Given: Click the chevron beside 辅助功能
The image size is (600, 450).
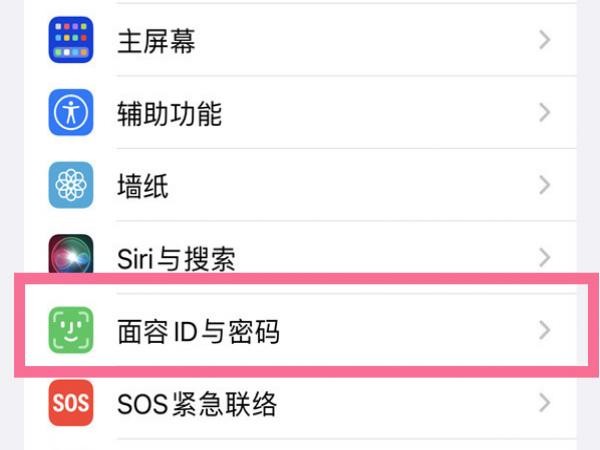Looking at the screenshot, I should [545, 112].
